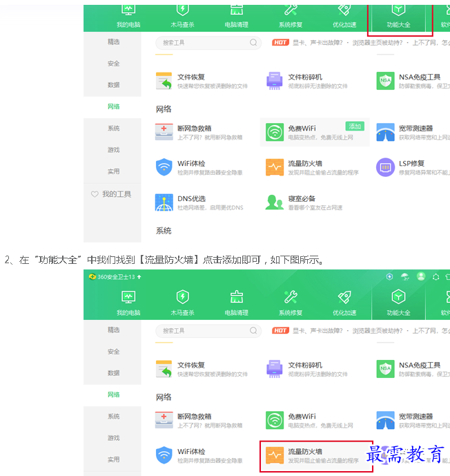Switch to 我的电脑 tab in lower window
450x476 pixels.
pyautogui.click(x=128, y=303)
